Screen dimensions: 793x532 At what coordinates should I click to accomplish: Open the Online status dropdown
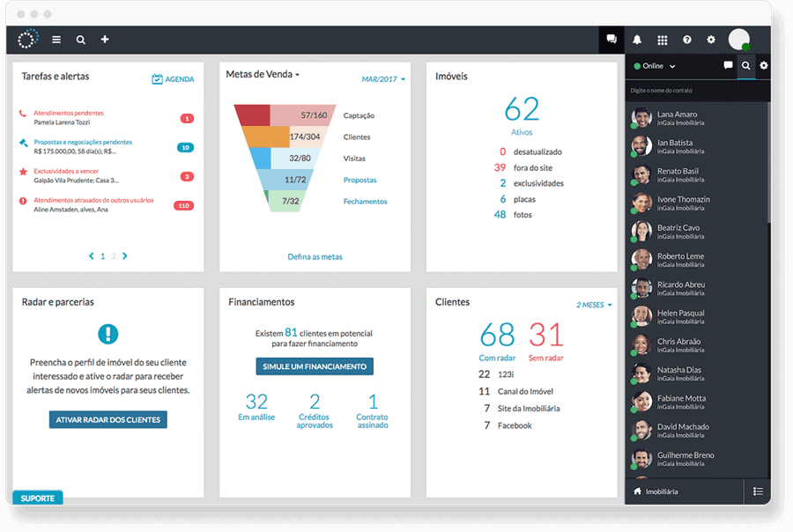pos(653,66)
